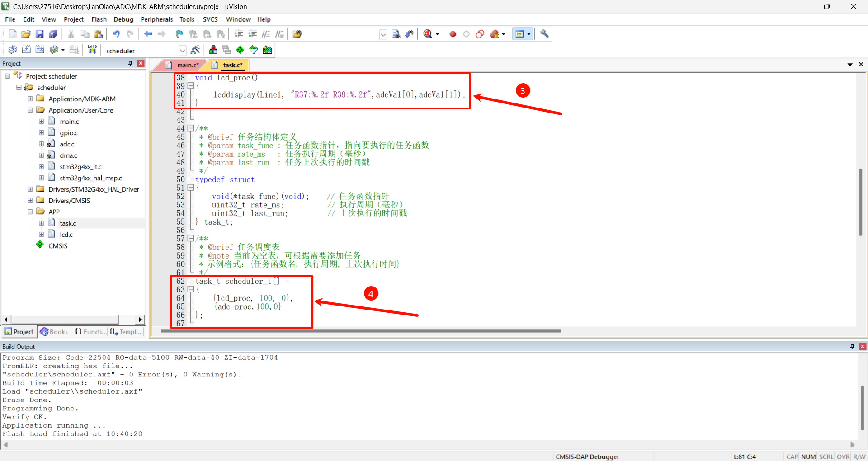
Task: Open Options for Target magic wand
Action: point(195,50)
